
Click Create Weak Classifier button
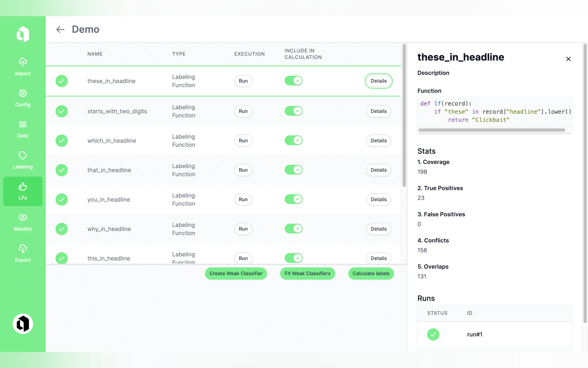235,273
